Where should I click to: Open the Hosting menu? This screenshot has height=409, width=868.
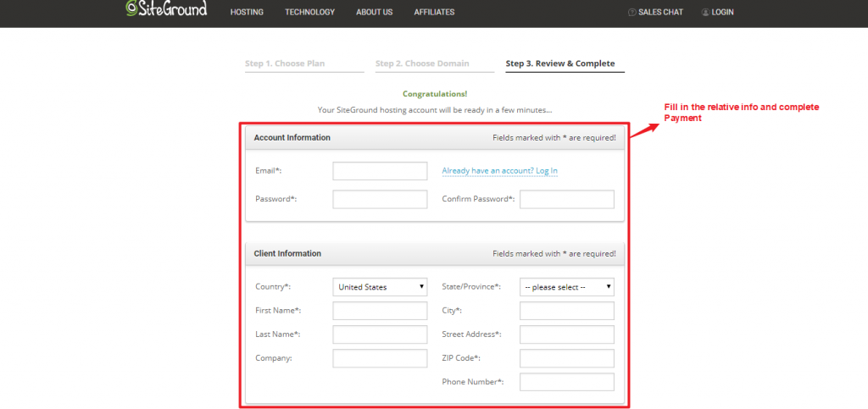(247, 13)
